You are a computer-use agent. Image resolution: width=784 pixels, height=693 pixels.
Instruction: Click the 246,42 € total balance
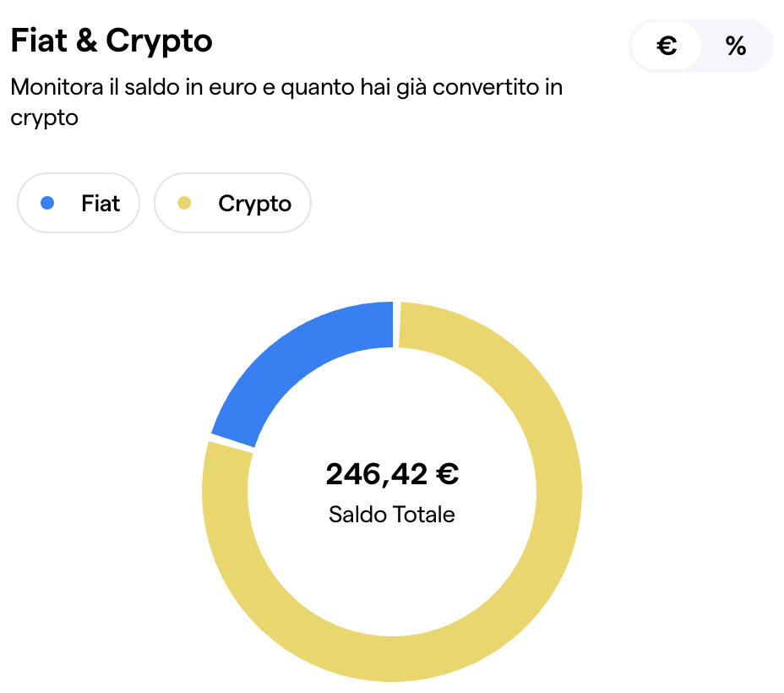[392, 473]
